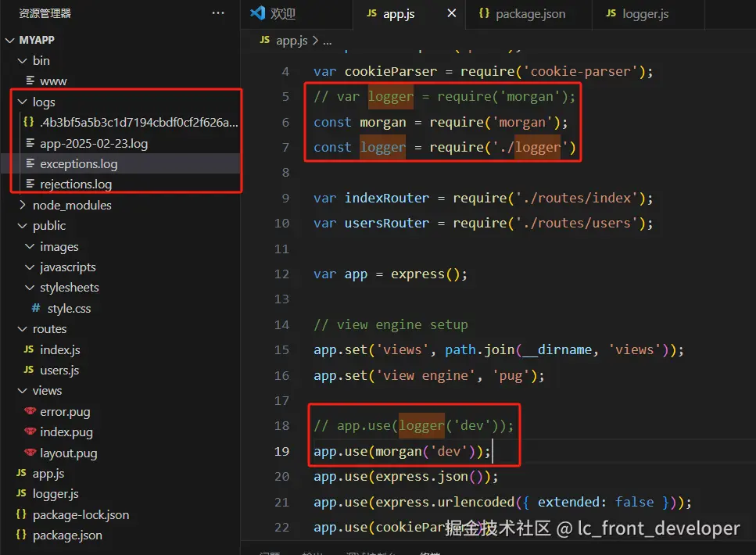756x555 pixels.
Task: Open app.js in the explorer tree
Action: [x=48, y=474]
